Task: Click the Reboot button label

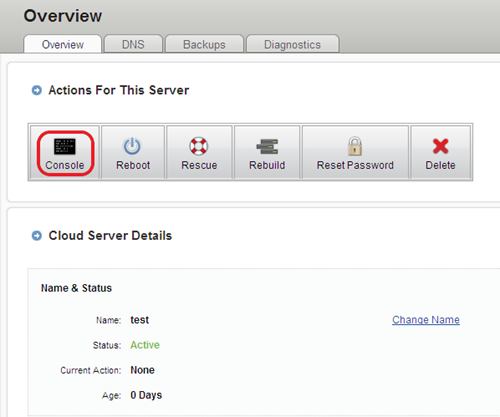Action: [x=133, y=165]
